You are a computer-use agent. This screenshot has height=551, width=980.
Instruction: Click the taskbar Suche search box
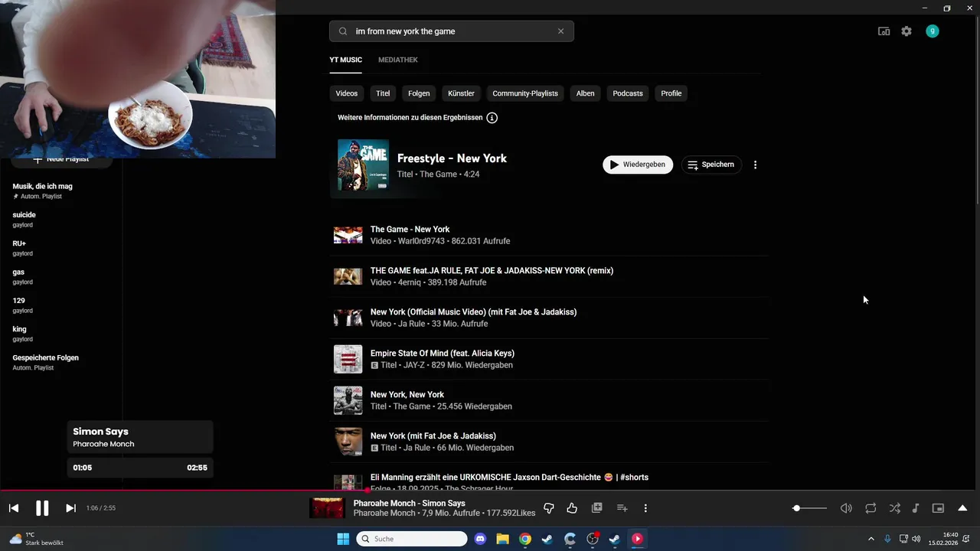412,539
